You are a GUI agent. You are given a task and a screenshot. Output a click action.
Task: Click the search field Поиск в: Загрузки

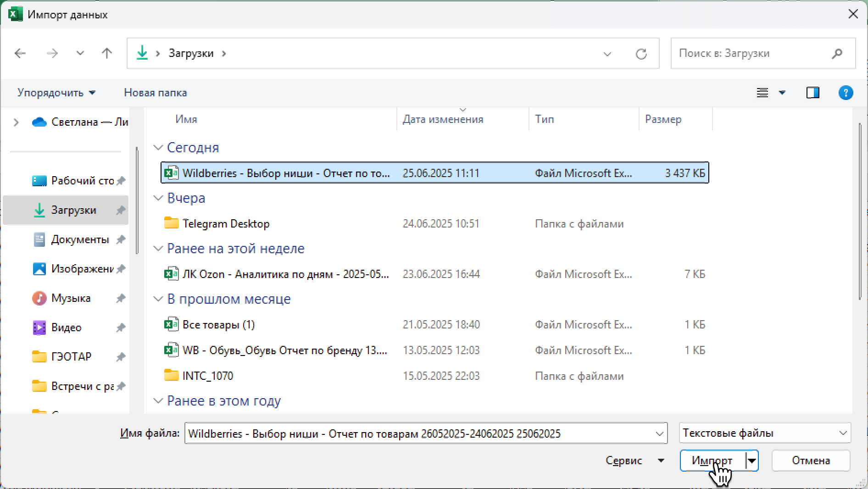pyautogui.click(x=763, y=53)
